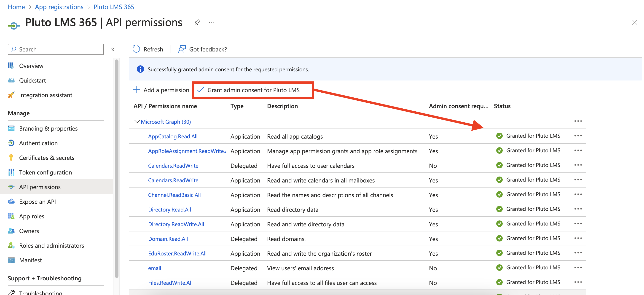Click granted checkmark icon in email row
Image resolution: width=644 pixels, height=295 pixels.
click(x=499, y=268)
